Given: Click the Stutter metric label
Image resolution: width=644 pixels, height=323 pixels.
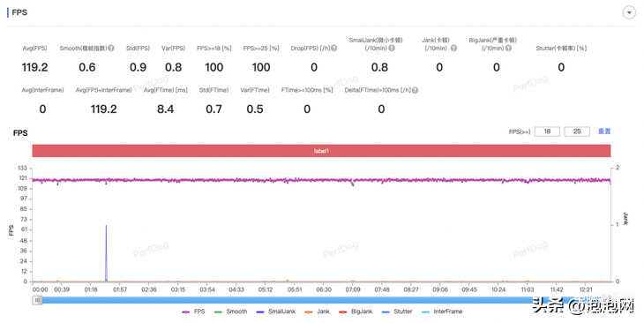Looking at the screenshot, I should click(561, 49).
